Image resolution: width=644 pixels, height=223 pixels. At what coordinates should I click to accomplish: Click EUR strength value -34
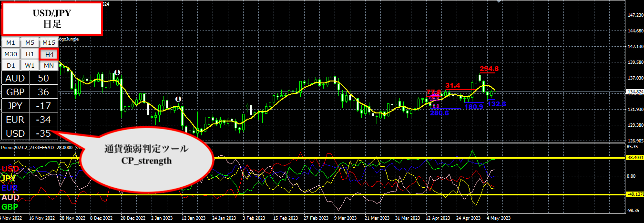(44, 119)
